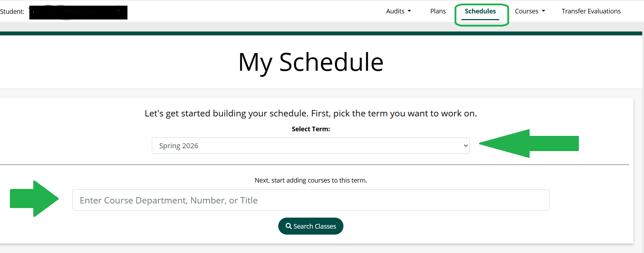
Task: Click the Student name label
Action: tap(13, 11)
